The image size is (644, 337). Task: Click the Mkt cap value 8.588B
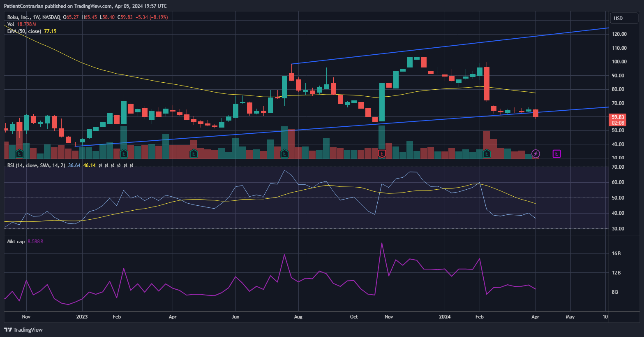pyautogui.click(x=35, y=242)
